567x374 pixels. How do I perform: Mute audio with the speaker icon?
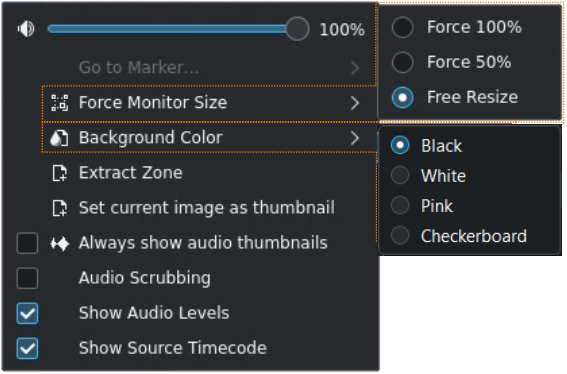coord(26,29)
